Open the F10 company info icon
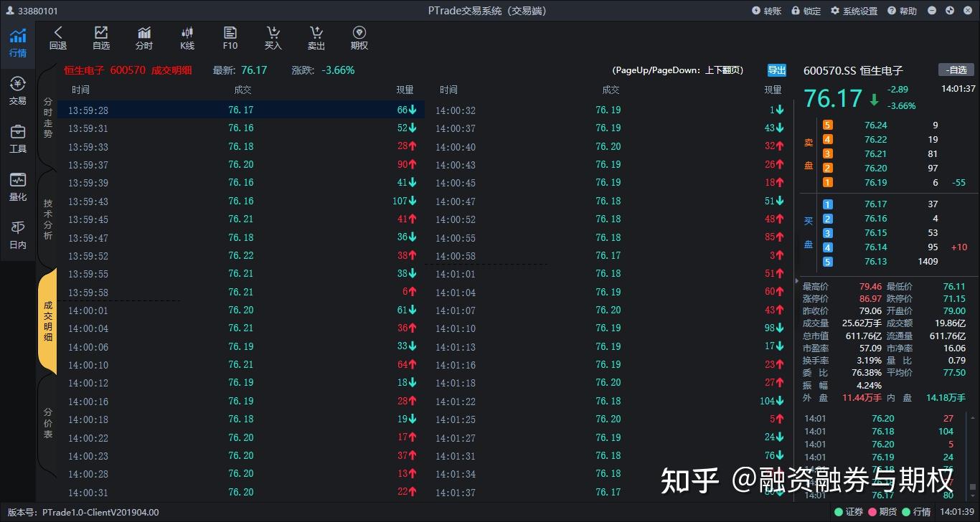 point(230,38)
